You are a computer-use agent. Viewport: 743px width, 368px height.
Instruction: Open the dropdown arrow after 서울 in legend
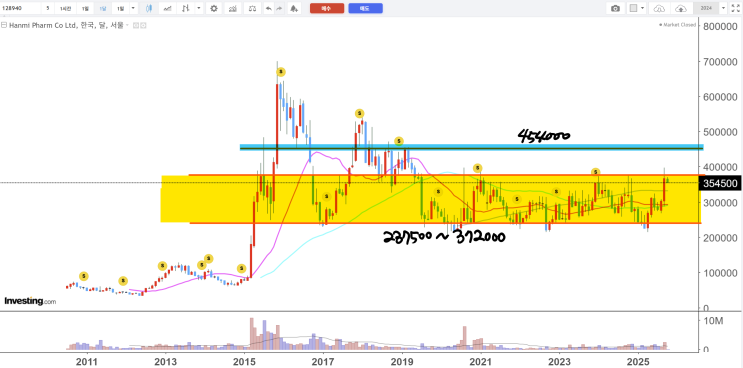click(127, 26)
